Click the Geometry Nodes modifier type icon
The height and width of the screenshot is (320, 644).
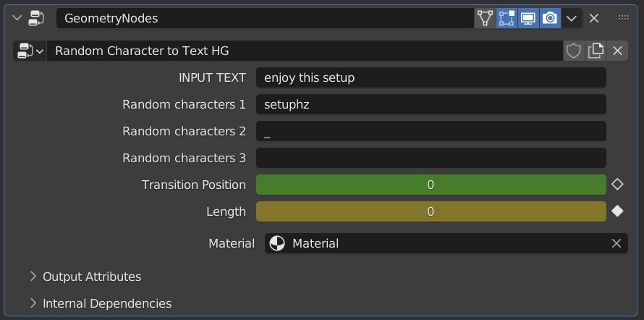click(x=36, y=18)
